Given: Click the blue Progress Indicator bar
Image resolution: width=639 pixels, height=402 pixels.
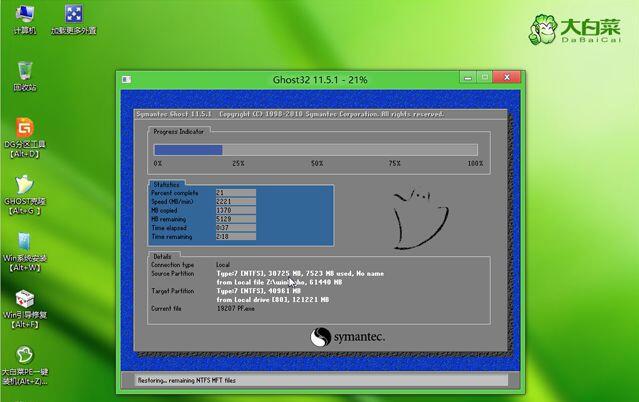Looking at the screenshot, I should (x=188, y=150).
